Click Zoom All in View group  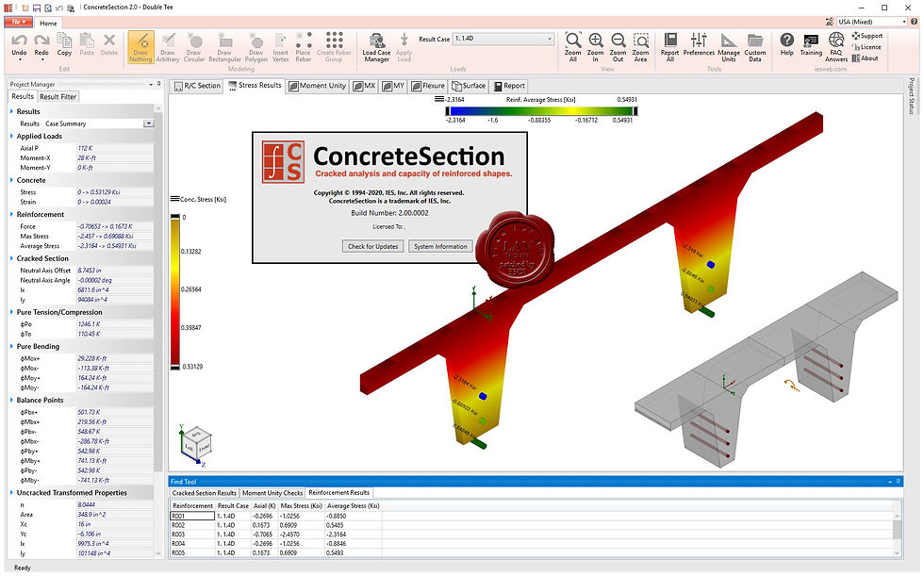pyautogui.click(x=573, y=47)
